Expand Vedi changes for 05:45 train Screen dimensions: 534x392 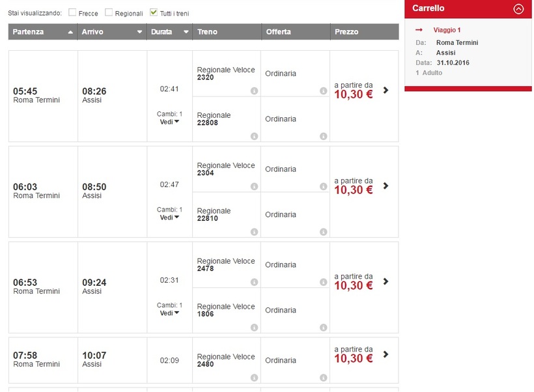(x=170, y=122)
